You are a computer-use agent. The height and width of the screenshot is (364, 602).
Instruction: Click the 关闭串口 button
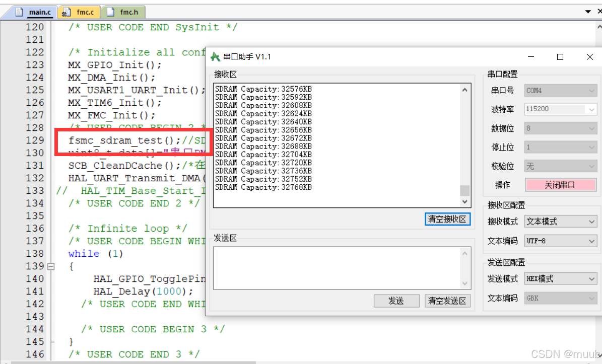click(x=560, y=185)
